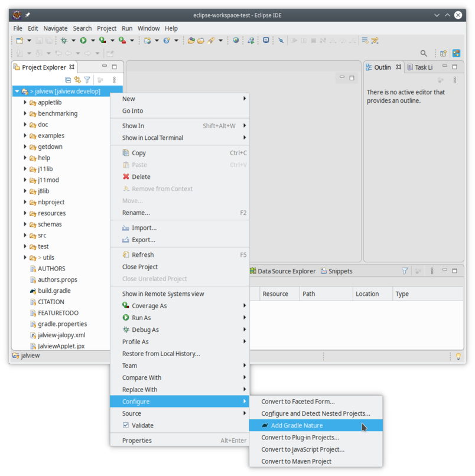Open the New wizard dropdown arrow
The height and width of the screenshot is (476, 475).
(x=29, y=40)
